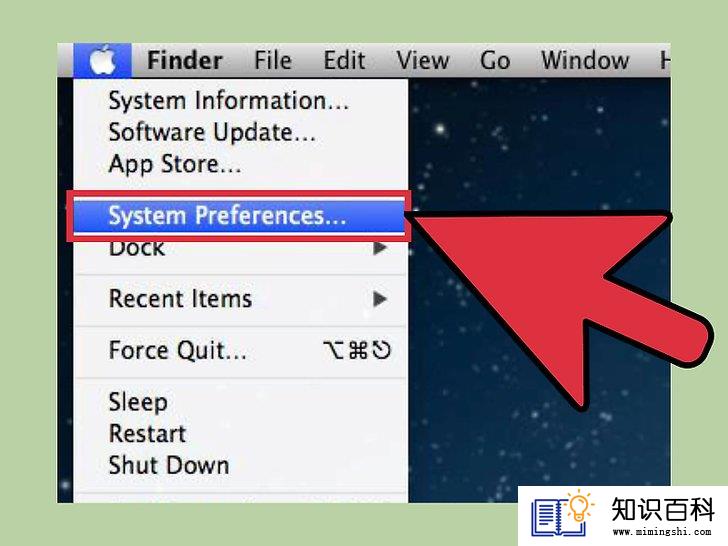Click the Force Quit keyboard shortcut symbols
Viewport: 728px width, 546px height.
pyautogui.click(x=357, y=350)
